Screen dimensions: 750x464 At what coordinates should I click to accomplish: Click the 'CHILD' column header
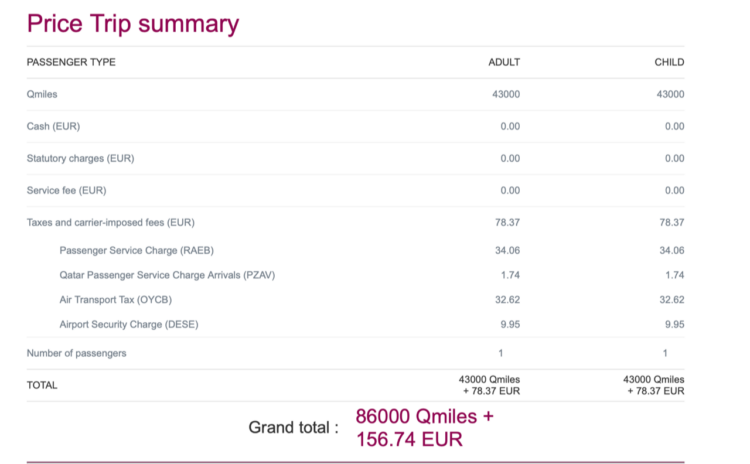(669, 62)
